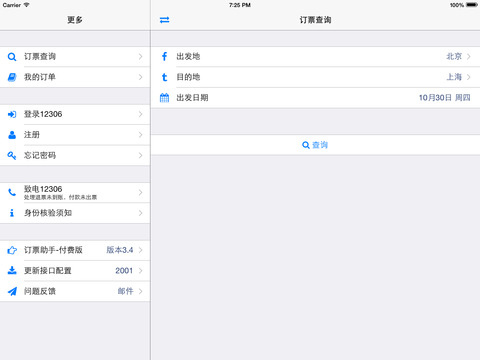Click the info icon for 身份核验须知
This screenshot has width=480, height=360.
[x=12, y=213]
